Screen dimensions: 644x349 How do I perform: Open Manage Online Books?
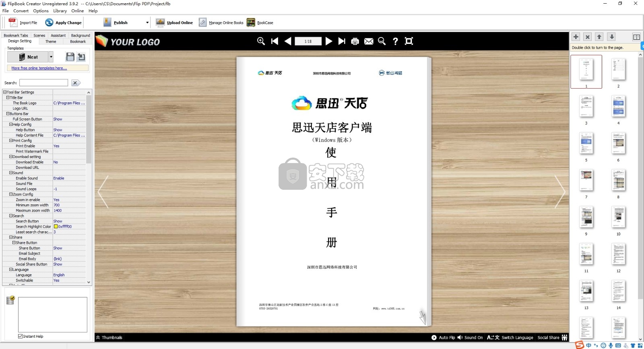click(221, 23)
